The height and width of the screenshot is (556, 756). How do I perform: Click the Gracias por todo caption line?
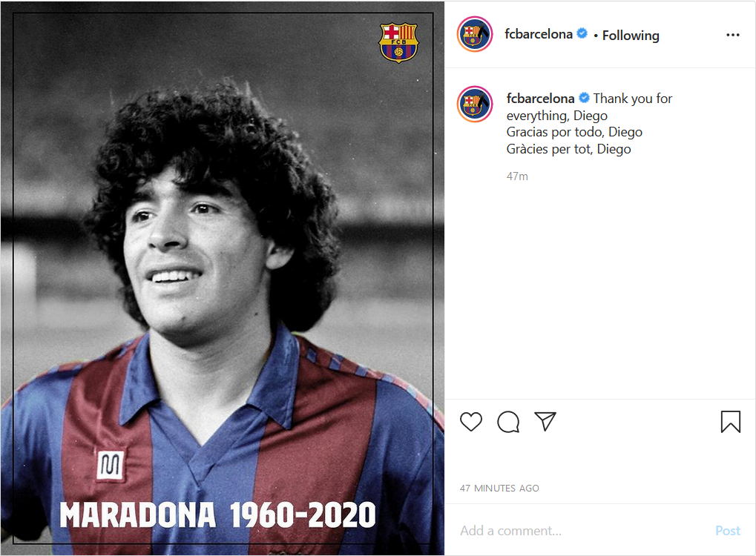pyautogui.click(x=574, y=132)
